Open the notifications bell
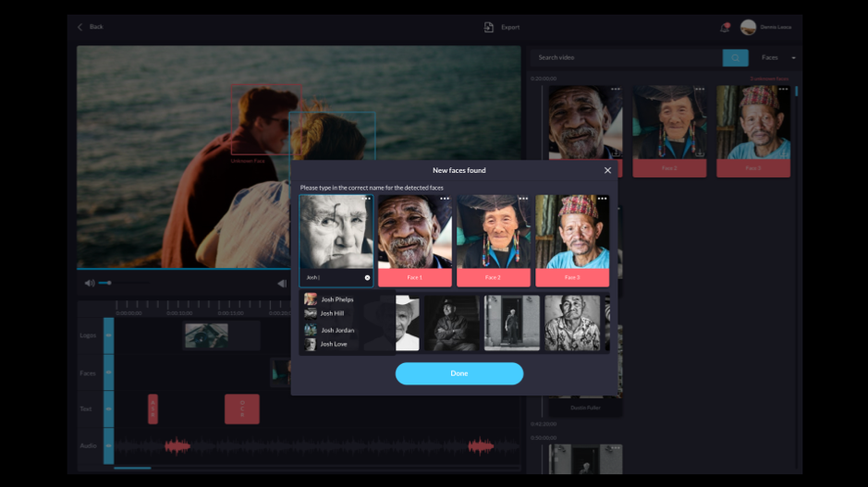This screenshot has width=868, height=487. pos(724,28)
